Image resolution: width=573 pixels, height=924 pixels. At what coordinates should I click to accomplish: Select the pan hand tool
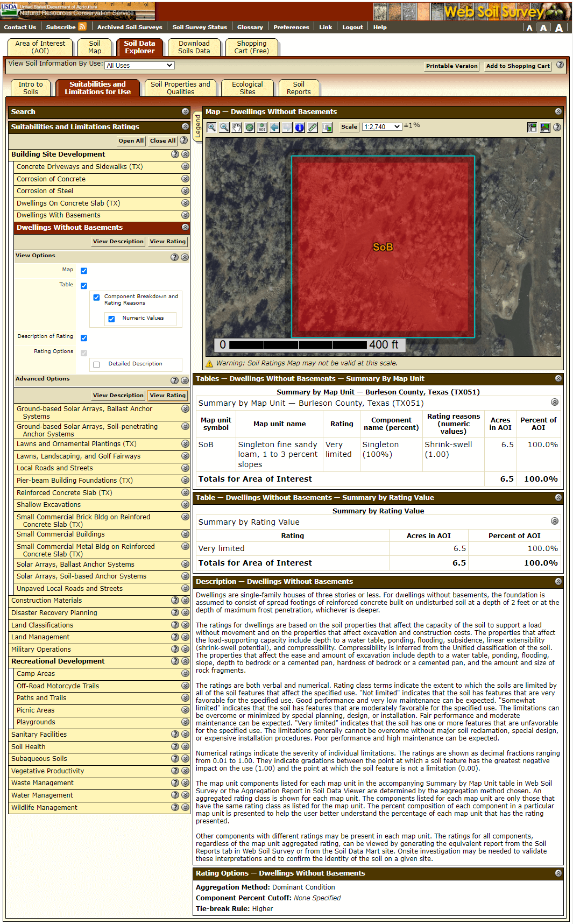(x=237, y=128)
